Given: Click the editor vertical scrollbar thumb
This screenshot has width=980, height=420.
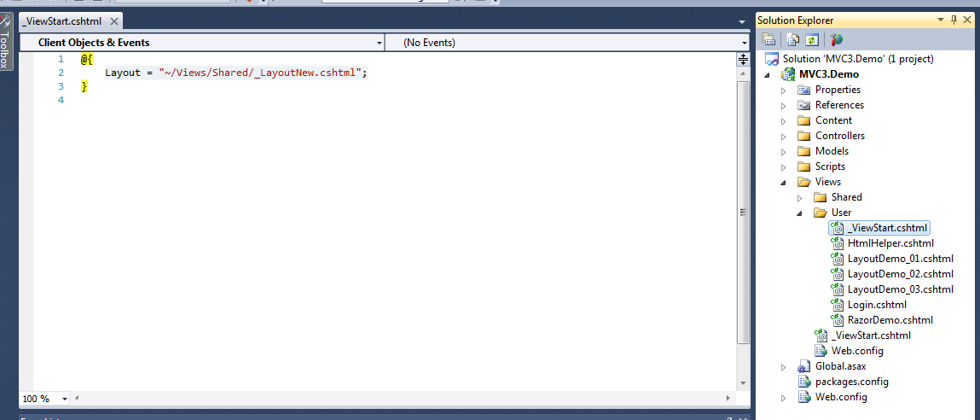Looking at the screenshot, I should [743, 213].
